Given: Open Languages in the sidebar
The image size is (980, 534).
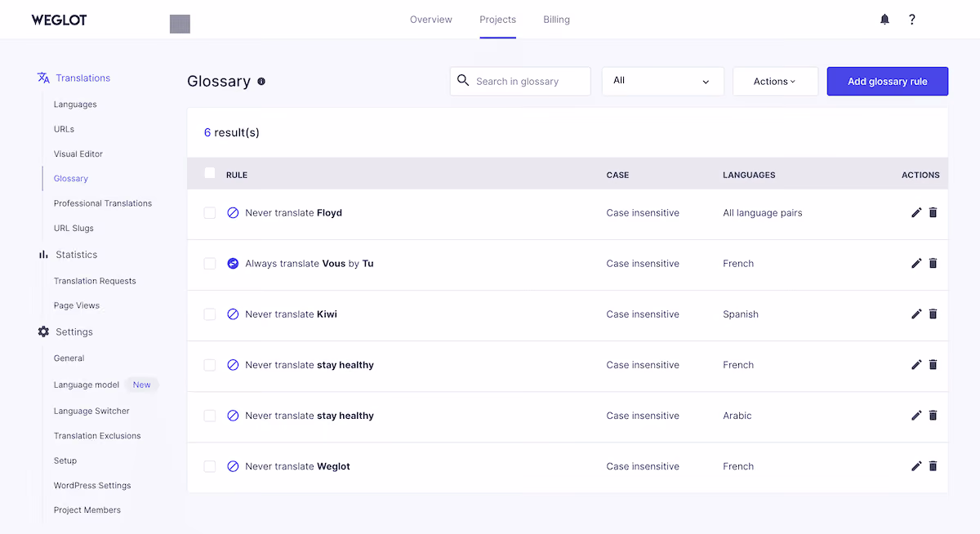Looking at the screenshot, I should 75,105.
